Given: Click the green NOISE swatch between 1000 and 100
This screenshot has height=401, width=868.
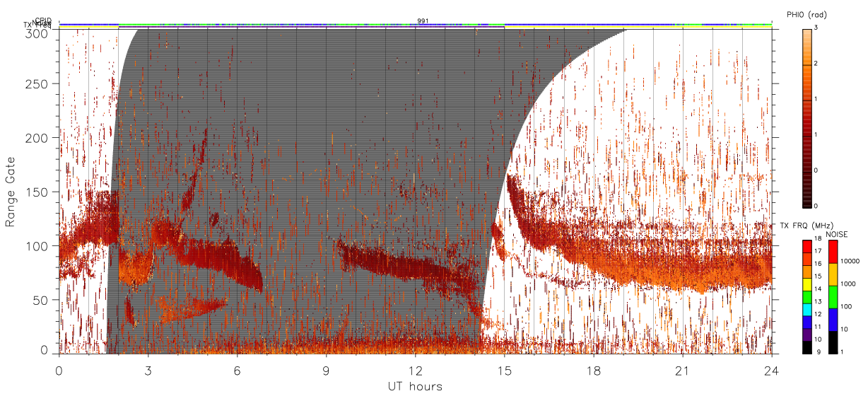Looking at the screenshot, I should coord(832,296).
